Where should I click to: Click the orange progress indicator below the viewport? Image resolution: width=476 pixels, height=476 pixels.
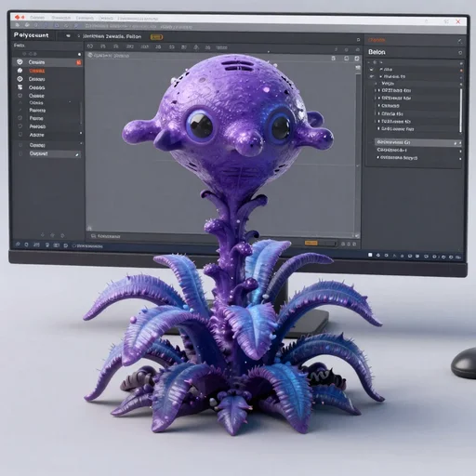pos(311,243)
